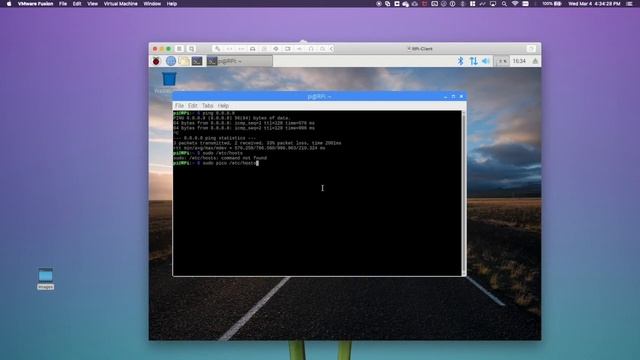The width and height of the screenshot is (640, 360).
Task: Open the AirPlay display menu bar icon
Action: click(493, 4)
